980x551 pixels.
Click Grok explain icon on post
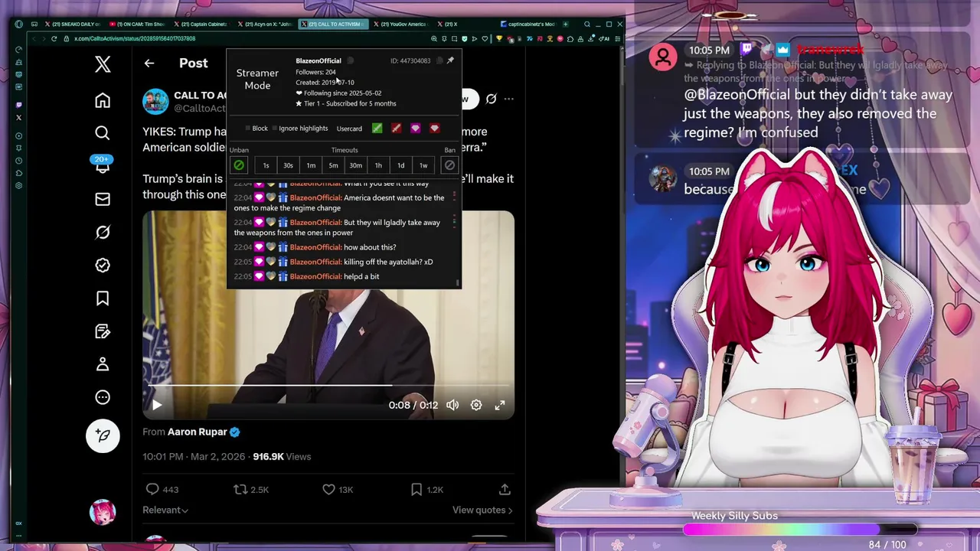coord(491,99)
